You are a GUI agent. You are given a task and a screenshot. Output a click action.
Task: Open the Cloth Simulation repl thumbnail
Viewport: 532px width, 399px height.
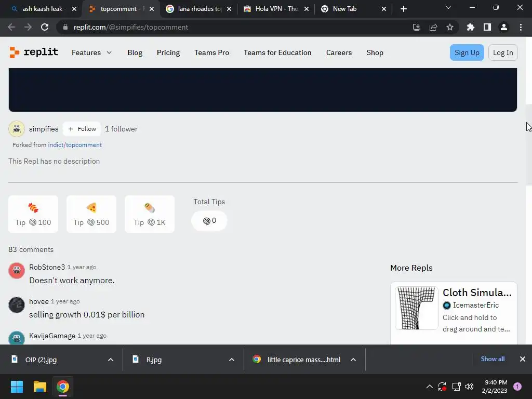[x=417, y=308]
